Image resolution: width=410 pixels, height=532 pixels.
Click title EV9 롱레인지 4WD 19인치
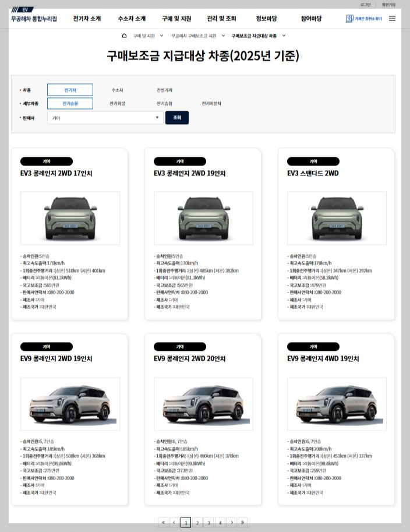point(323,358)
